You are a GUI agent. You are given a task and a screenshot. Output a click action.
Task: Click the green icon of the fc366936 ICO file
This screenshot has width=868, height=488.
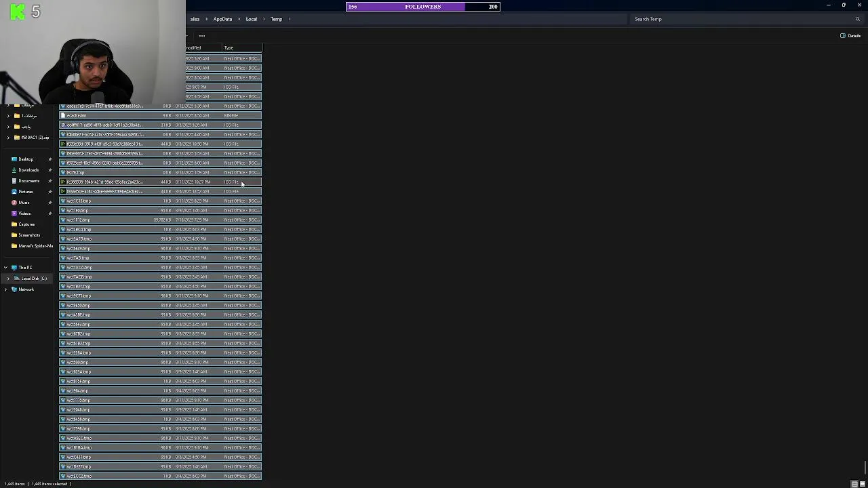pyautogui.click(x=63, y=182)
